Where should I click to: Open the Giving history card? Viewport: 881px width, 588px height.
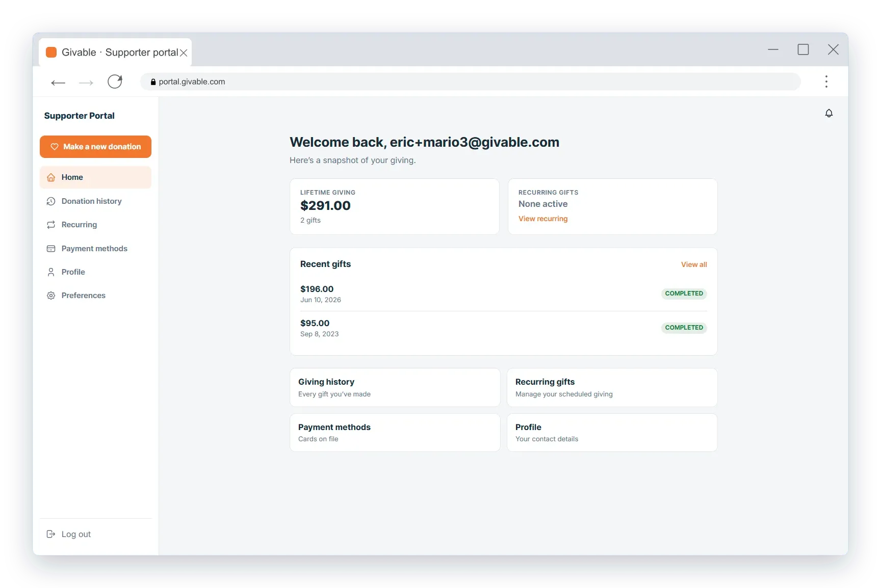click(395, 387)
